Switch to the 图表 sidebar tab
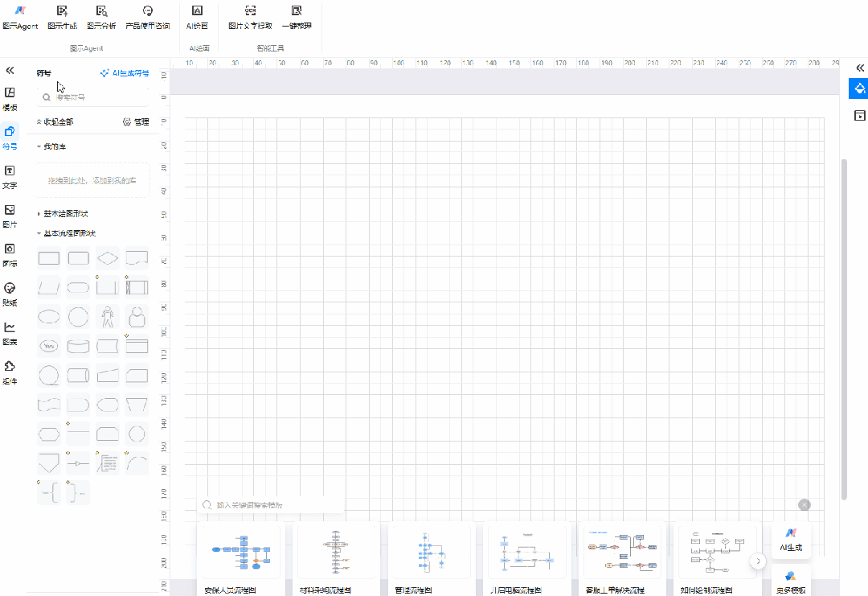The width and height of the screenshot is (868, 596). pos(10,332)
